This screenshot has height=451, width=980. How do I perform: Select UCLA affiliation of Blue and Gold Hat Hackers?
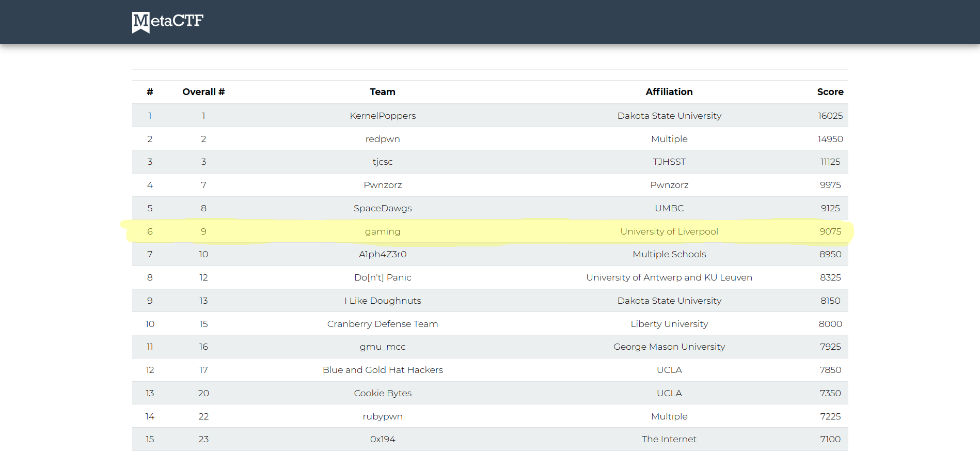[669, 370]
